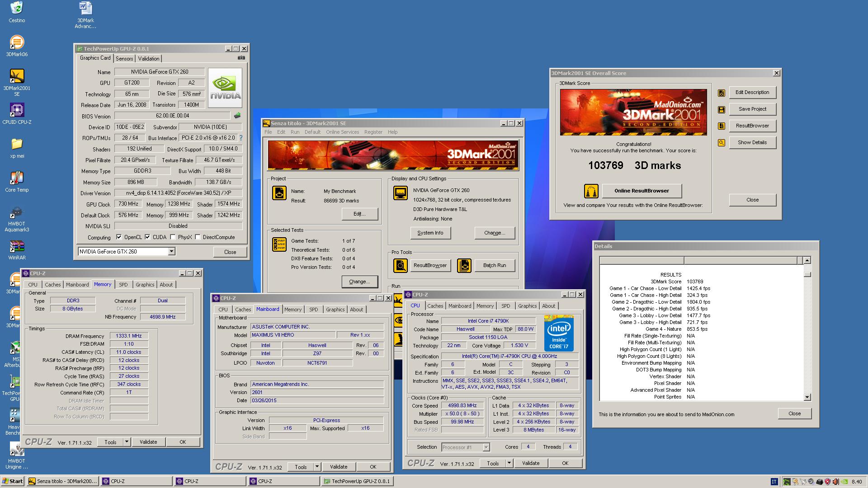Open 3DMark Advanced document icon
The image size is (868, 488).
click(x=85, y=14)
